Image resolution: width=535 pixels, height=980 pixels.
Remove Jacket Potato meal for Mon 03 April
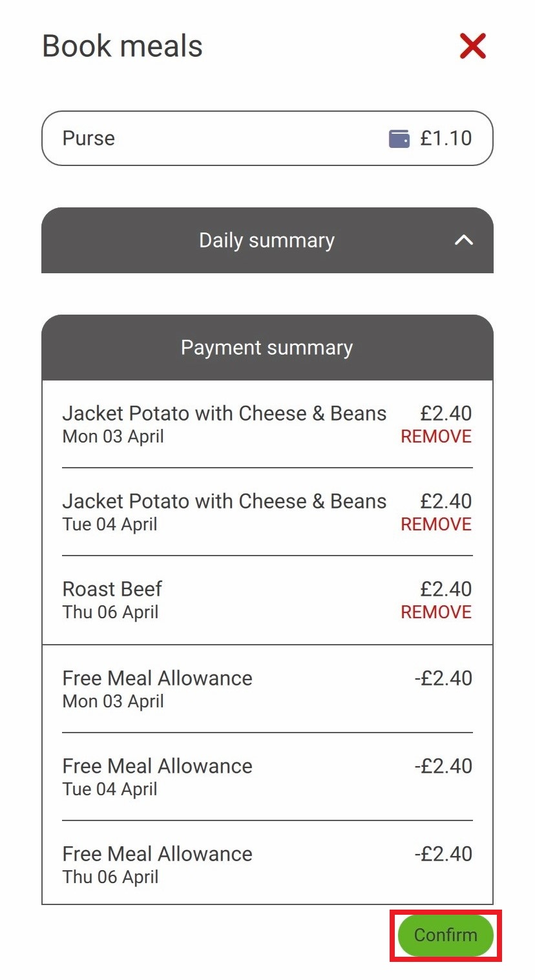tap(436, 437)
